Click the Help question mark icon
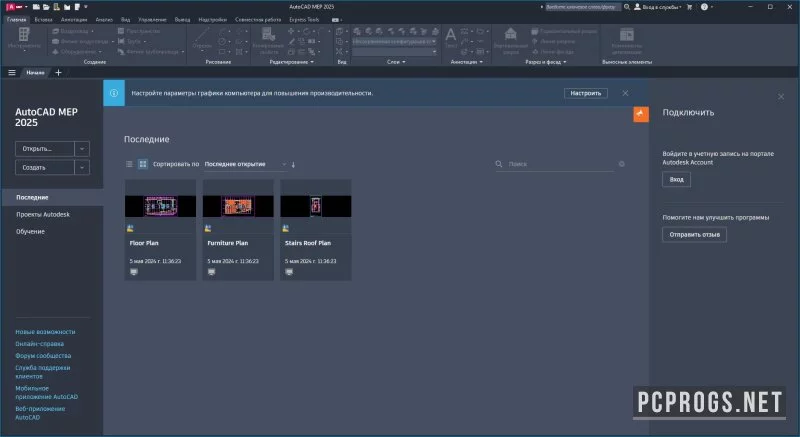The width and height of the screenshot is (800, 437). (705, 7)
